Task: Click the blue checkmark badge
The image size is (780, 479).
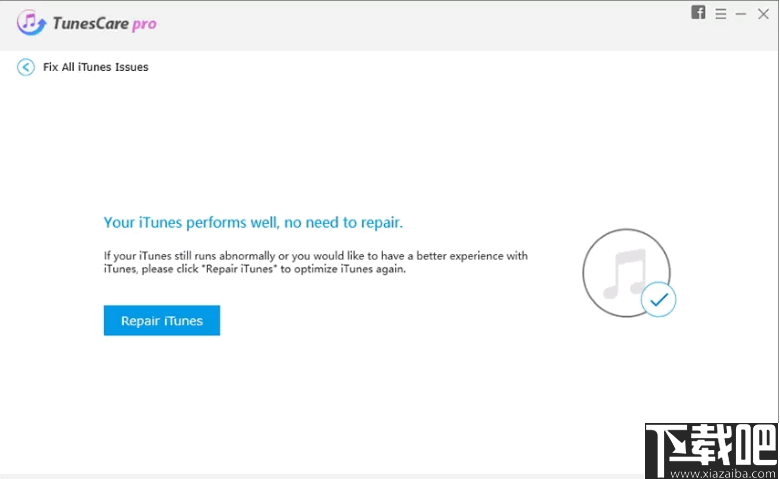Action: point(658,298)
